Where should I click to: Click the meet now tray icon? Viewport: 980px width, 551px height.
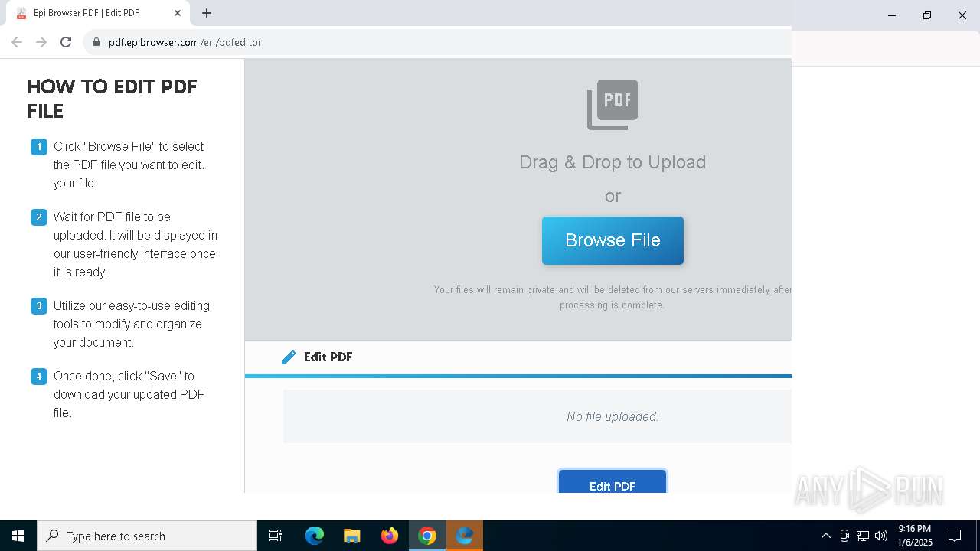(x=844, y=536)
